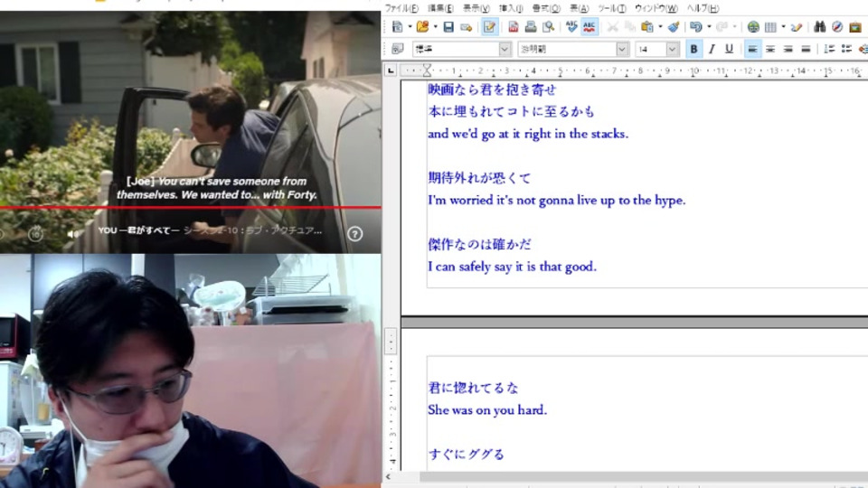Toggle Underline formatting button

click(x=729, y=49)
